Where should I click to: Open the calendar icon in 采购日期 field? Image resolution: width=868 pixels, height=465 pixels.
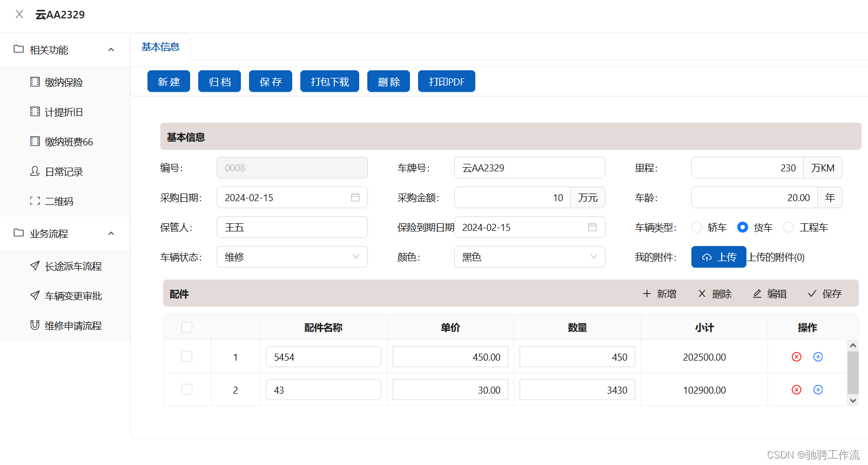(355, 197)
